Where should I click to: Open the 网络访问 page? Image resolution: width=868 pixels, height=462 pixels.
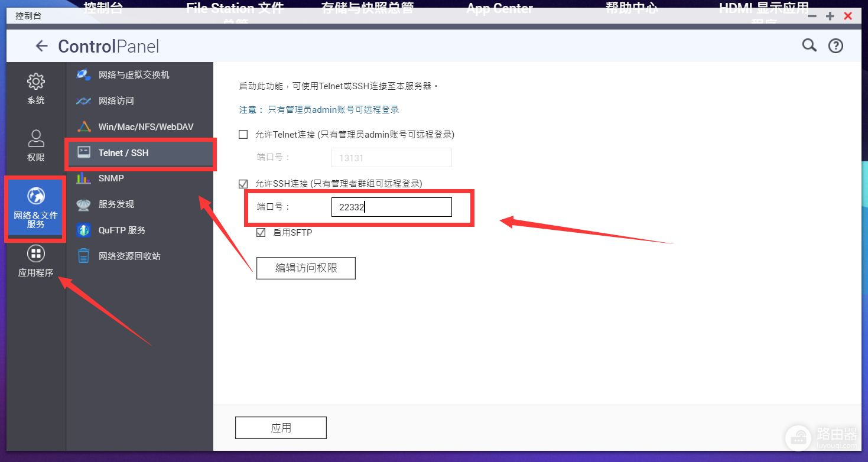(x=139, y=101)
